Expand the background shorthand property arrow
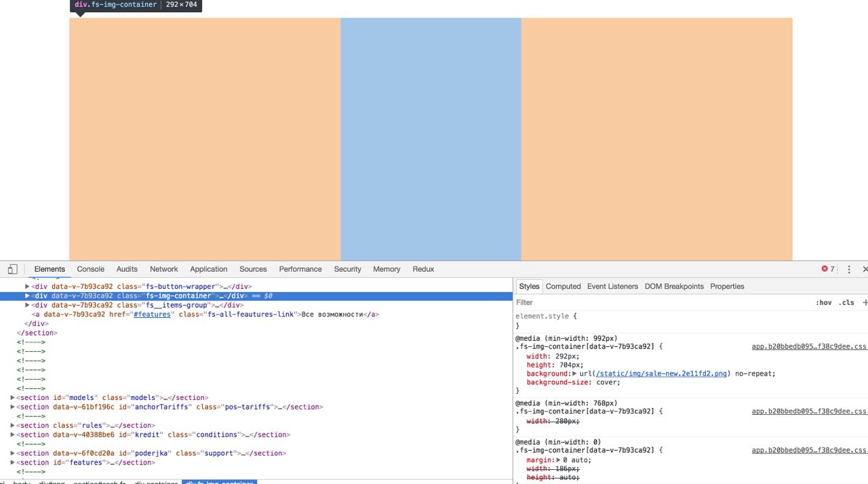Viewport: 868px width, 484px height. 575,374
